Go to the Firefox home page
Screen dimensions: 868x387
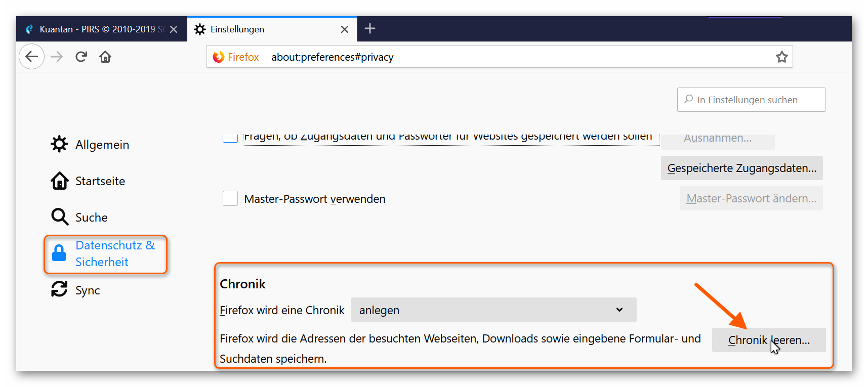click(x=105, y=57)
